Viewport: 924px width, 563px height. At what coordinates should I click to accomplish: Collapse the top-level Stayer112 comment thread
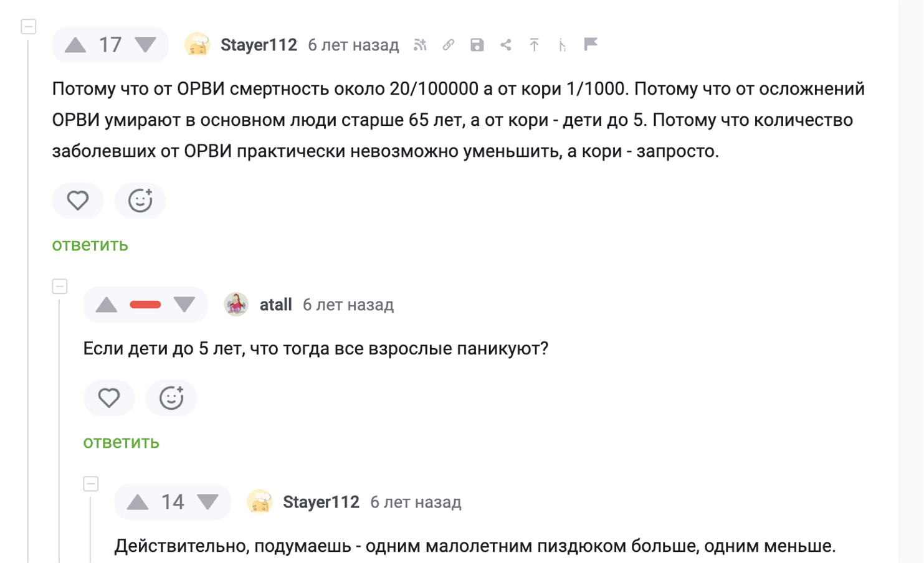click(29, 27)
